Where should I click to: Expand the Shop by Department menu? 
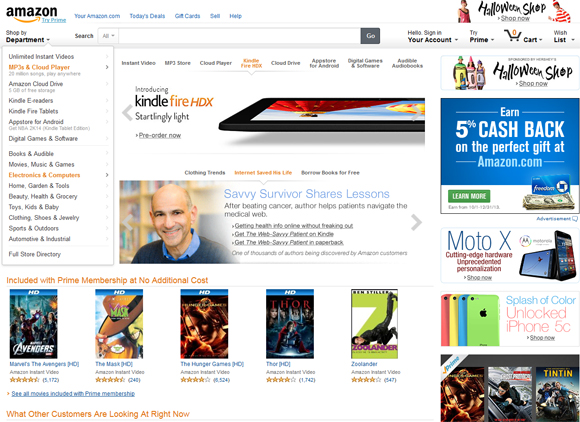coord(28,37)
